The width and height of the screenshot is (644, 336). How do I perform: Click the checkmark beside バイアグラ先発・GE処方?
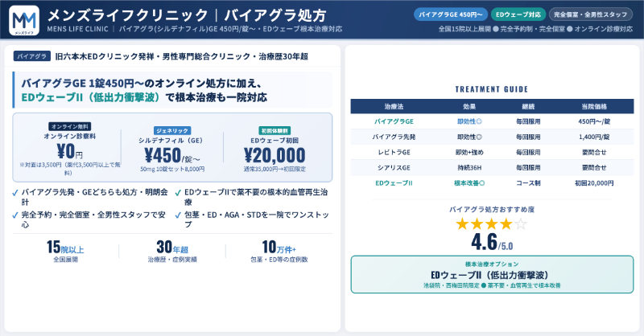coord(17,193)
